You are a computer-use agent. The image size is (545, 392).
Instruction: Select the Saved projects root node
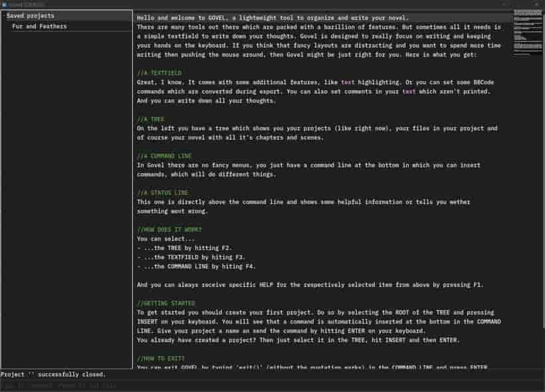point(30,16)
